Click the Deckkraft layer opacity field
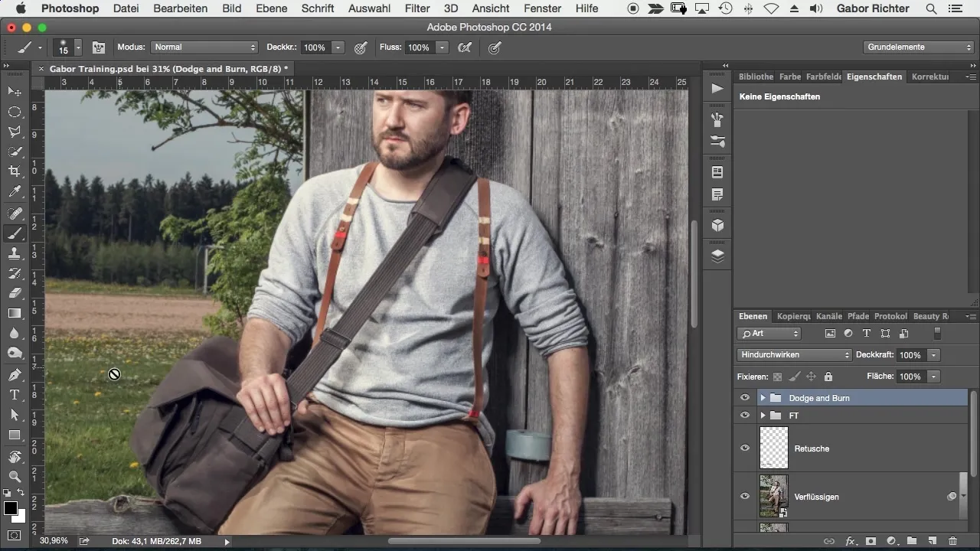Image resolution: width=980 pixels, height=551 pixels. point(910,355)
